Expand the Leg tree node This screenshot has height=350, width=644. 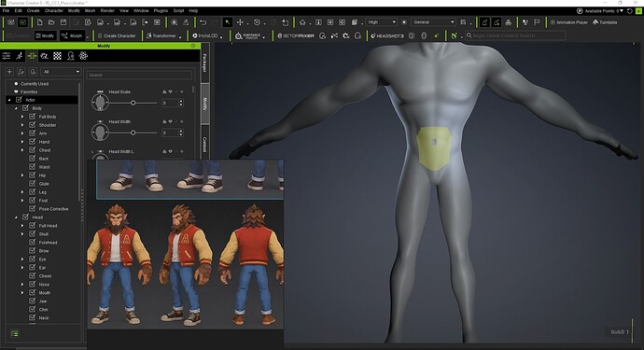point(22,192)
